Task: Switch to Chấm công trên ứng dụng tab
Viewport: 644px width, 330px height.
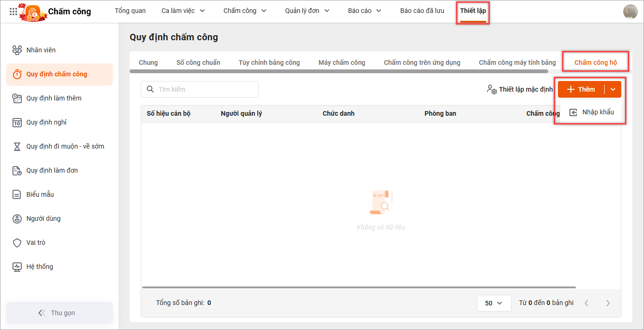Action: point(422,62)
